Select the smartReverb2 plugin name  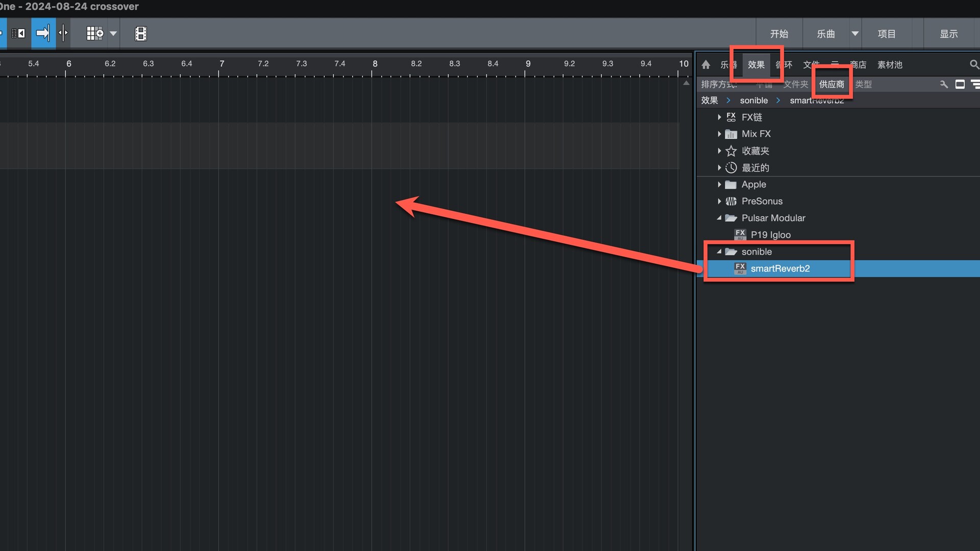point(780,268)
